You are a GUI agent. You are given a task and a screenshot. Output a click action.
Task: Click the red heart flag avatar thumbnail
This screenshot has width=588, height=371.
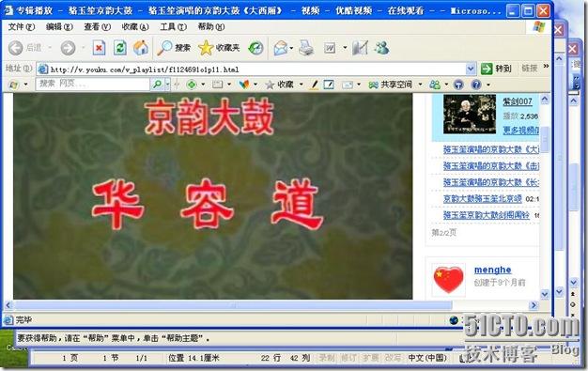pyautogui.click(x=448, y=280)
